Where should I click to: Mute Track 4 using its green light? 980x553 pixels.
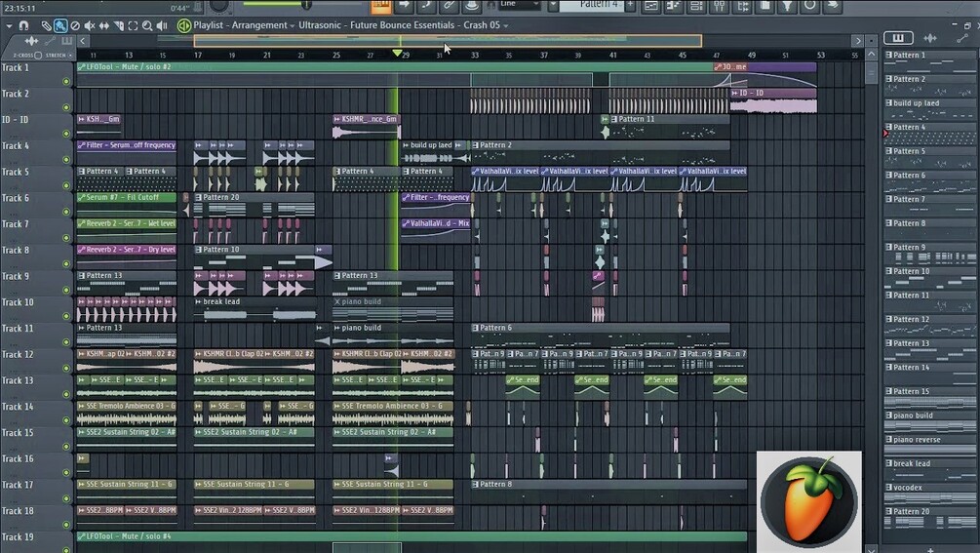click(66, 159)
